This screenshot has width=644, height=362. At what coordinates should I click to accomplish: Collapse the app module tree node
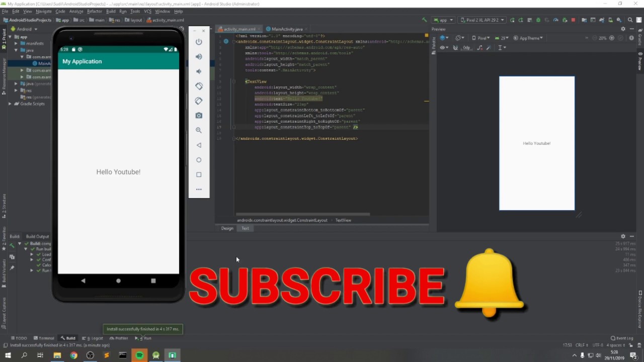pyautogui.click(x=10, y=37)
